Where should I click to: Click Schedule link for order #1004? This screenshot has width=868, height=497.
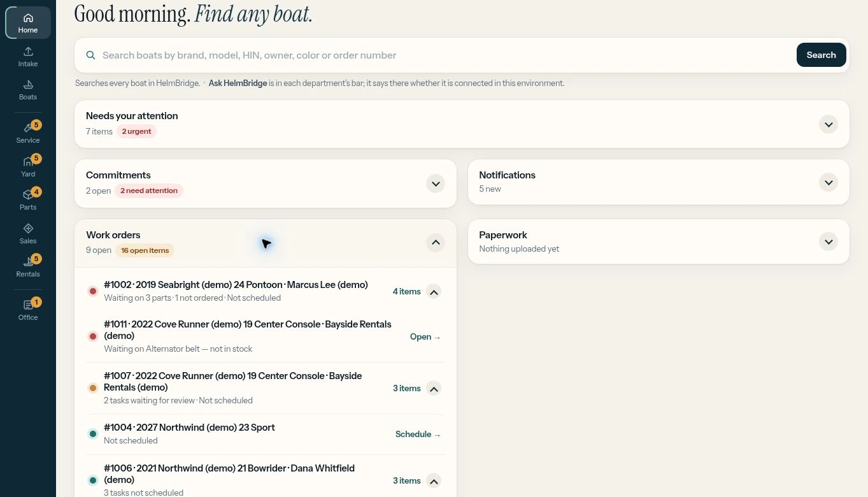coord(418,434)
